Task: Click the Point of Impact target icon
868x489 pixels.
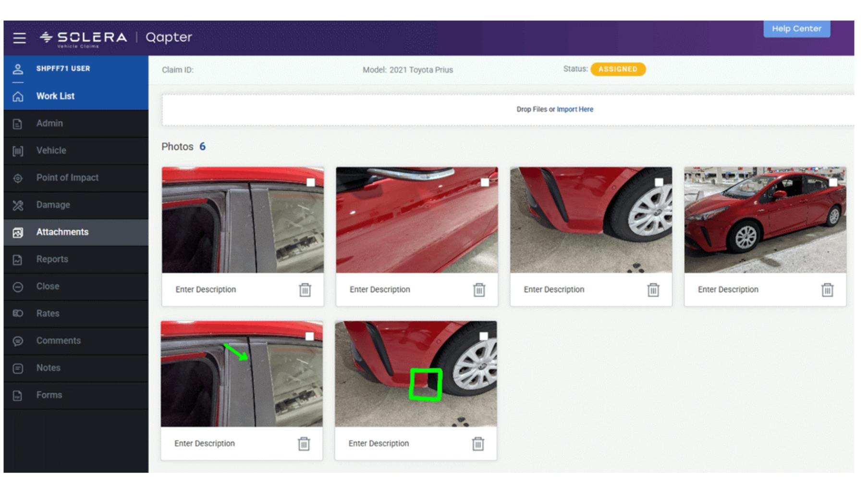Action: pyautogui.click(x=18, y=178)
